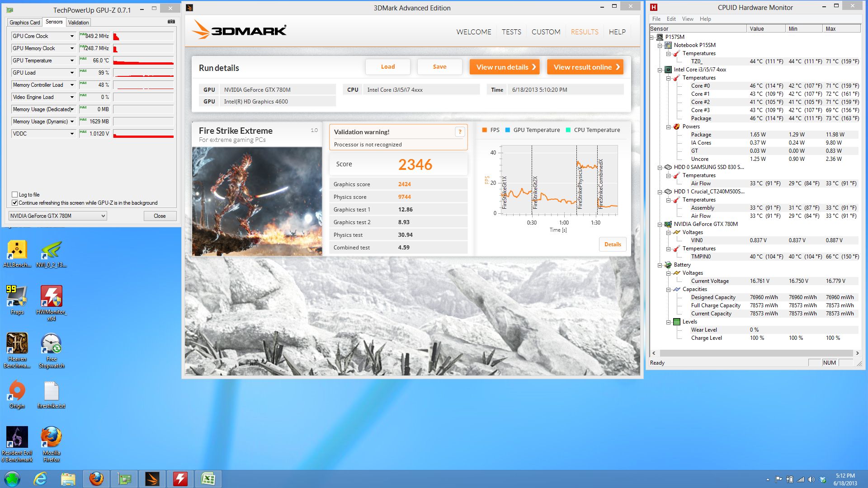Open Memory Controller Load dropdown
868x488 pixels.
[x=72, y=85]
